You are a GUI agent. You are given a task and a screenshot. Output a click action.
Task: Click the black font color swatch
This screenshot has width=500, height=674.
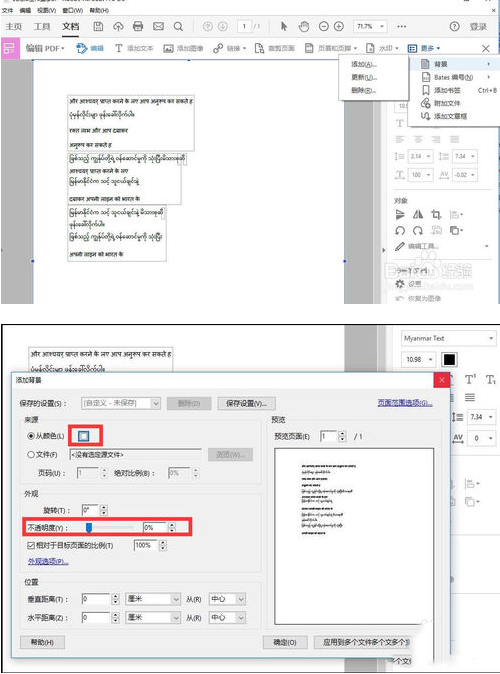(449, 359)
